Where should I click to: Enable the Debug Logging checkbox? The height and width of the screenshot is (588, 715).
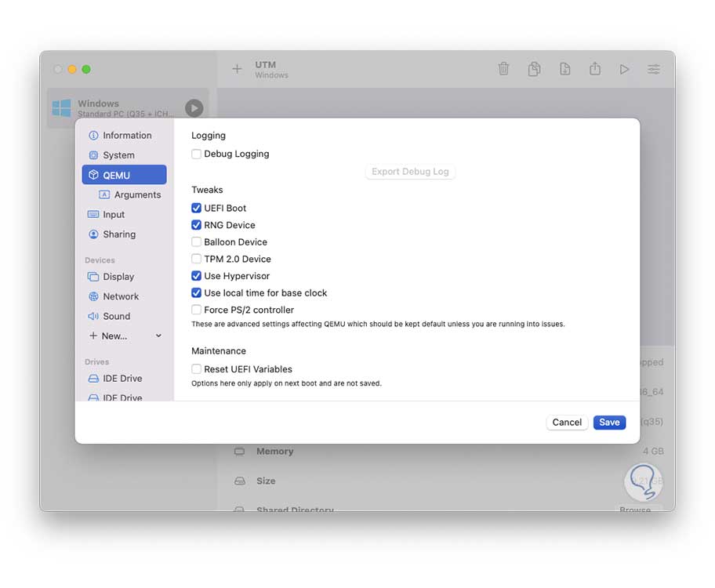pyautogui.click(x=196, y=154)
